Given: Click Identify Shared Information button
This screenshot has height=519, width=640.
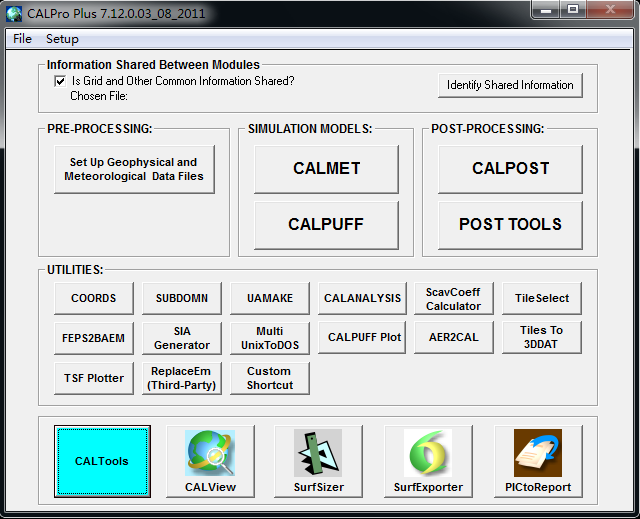Looking at the screenshot, I should click(510, 85).
